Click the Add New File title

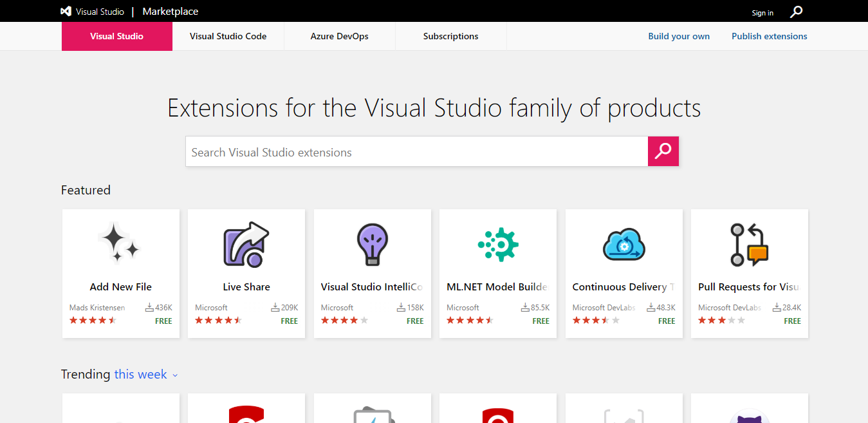click(x=120, y=287)
